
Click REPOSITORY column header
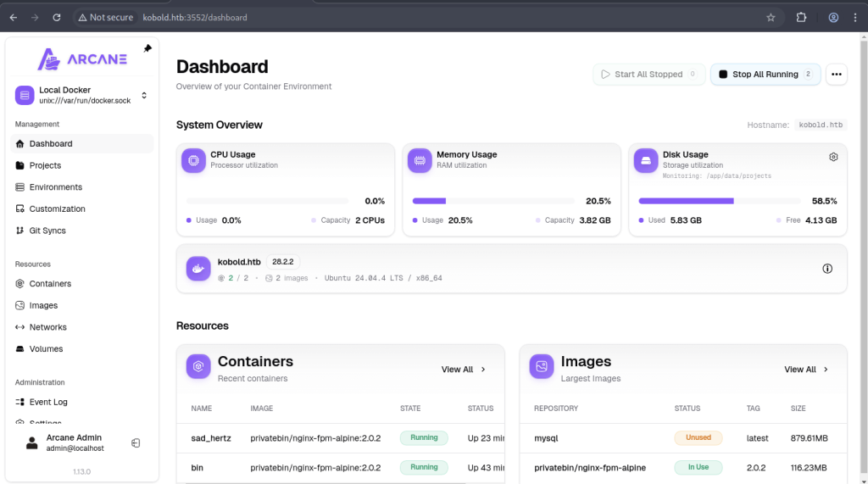pos(556,408)
